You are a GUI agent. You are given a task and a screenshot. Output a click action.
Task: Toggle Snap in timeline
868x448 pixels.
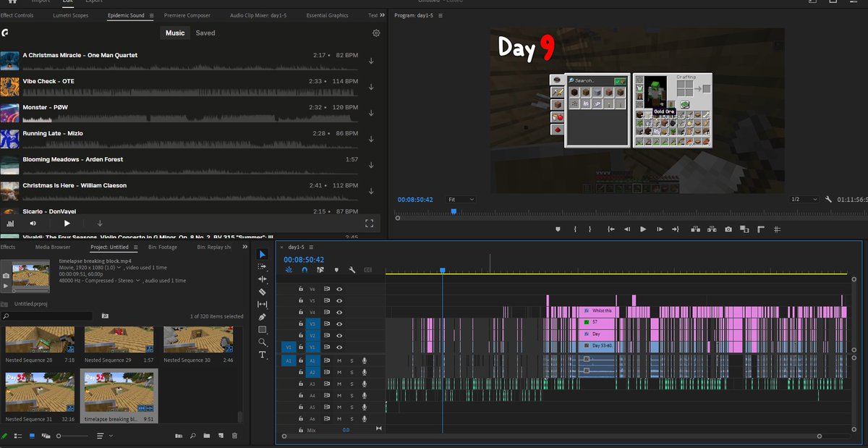(305, 270)
